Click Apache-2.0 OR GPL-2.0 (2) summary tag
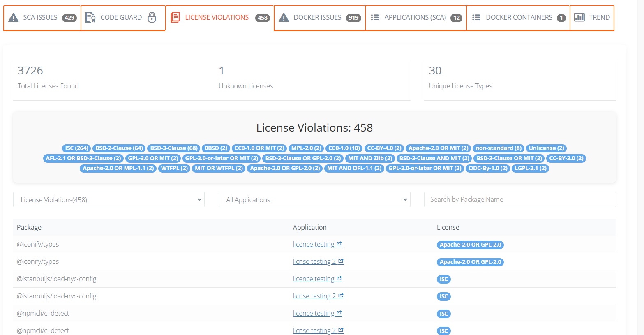644x335 pixels. (x=285, y=168)
